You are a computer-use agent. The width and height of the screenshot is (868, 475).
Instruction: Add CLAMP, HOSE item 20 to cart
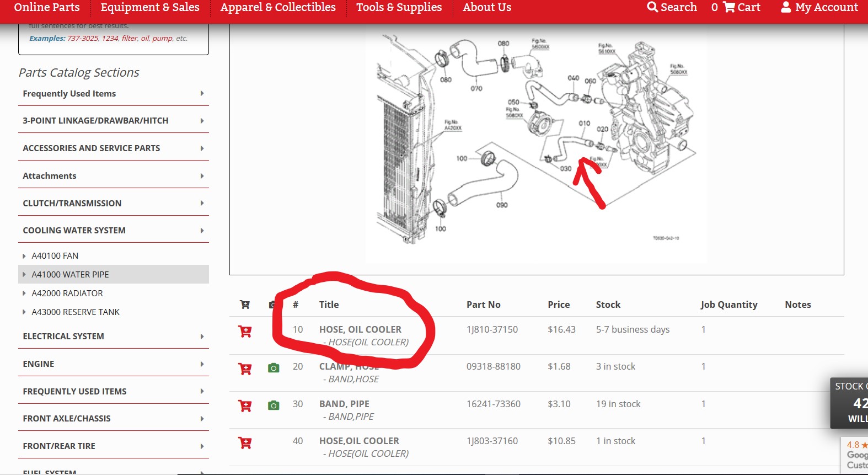245,369
